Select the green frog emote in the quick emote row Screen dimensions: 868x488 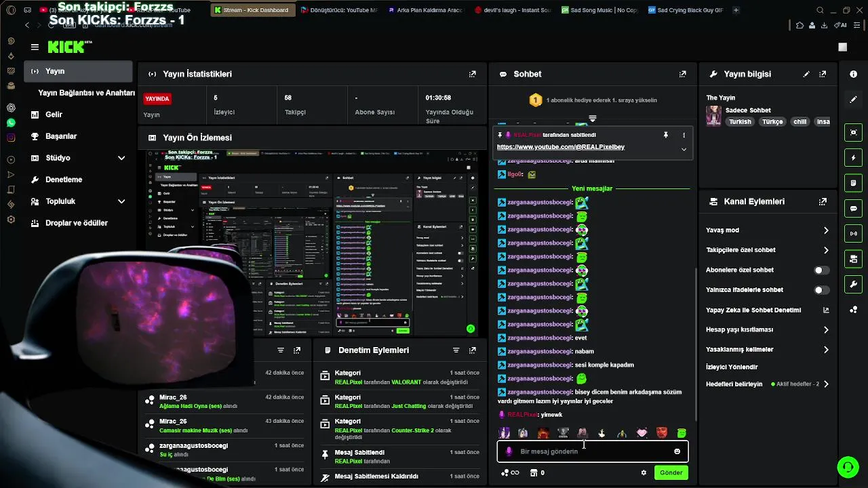click(682, 433)
